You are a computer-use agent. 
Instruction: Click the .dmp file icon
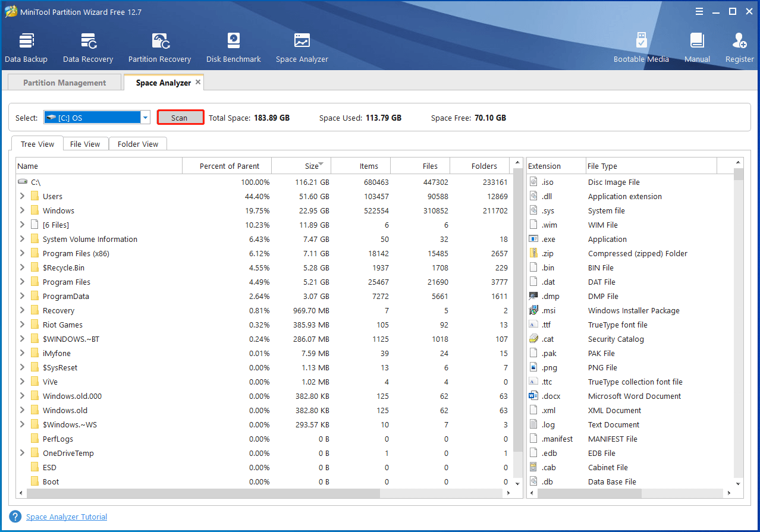click(533, 296)
